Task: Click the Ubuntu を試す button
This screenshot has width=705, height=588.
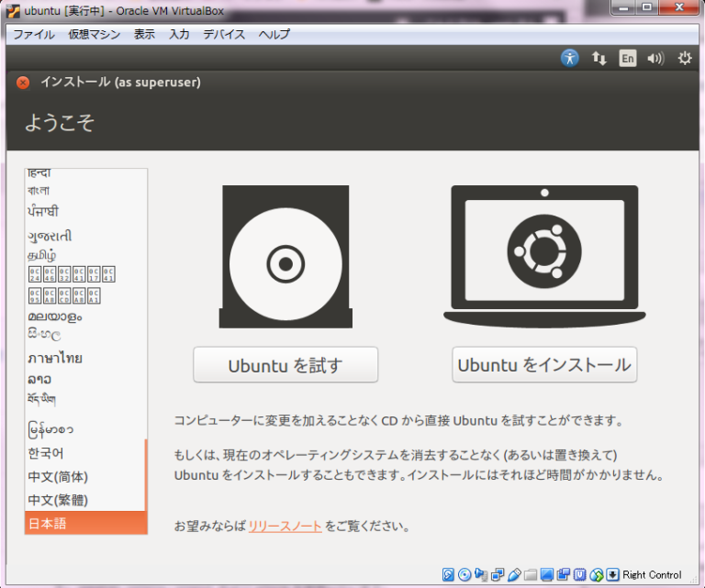Action: (x=285, y=365)
